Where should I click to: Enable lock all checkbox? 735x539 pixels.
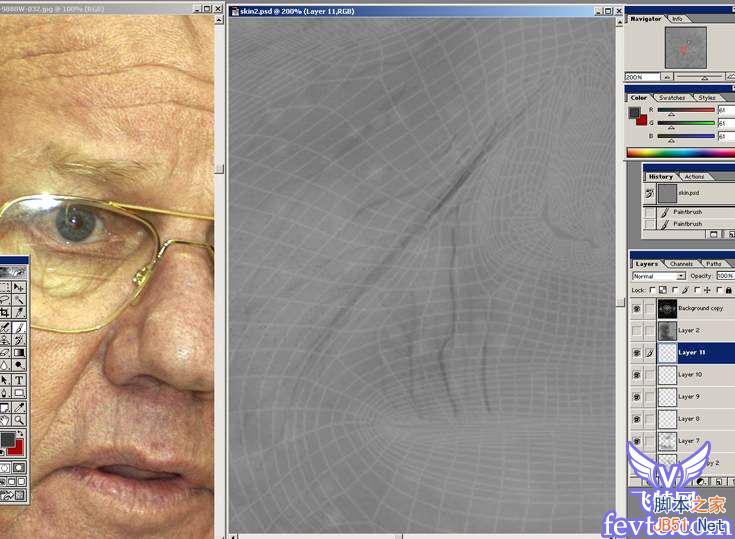tap(719, 290)
